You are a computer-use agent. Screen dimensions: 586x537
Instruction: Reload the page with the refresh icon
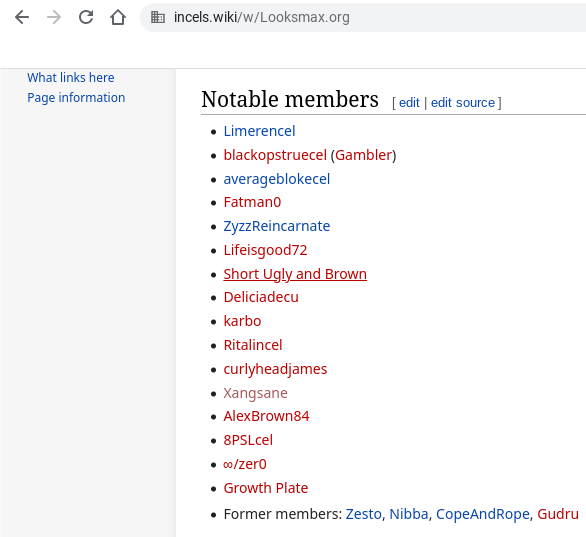click(86, 17)
